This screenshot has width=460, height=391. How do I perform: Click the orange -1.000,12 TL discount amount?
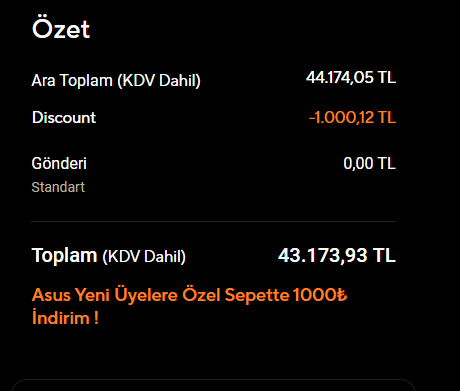pyautogui.click(x=352, y=118)
